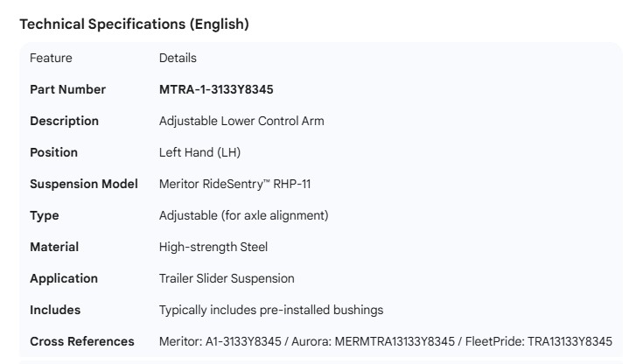The image size is (629, 364).
Task: Click the High-strength Steel value
Action: tap(213, 247)
